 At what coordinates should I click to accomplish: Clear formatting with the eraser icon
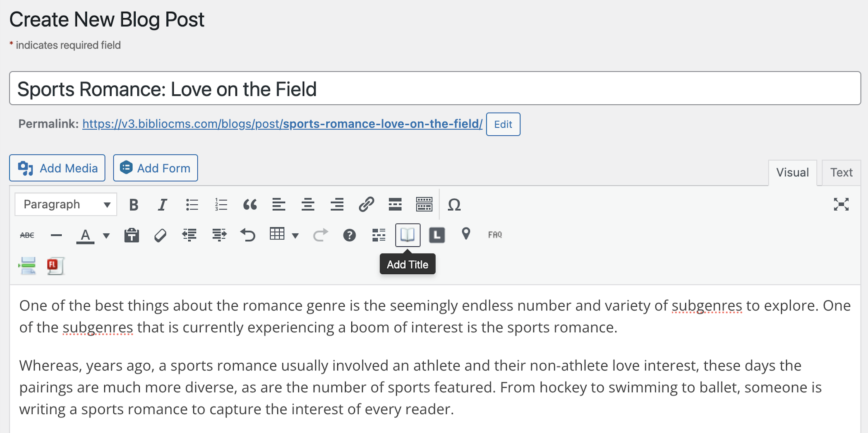coord(161,235)
